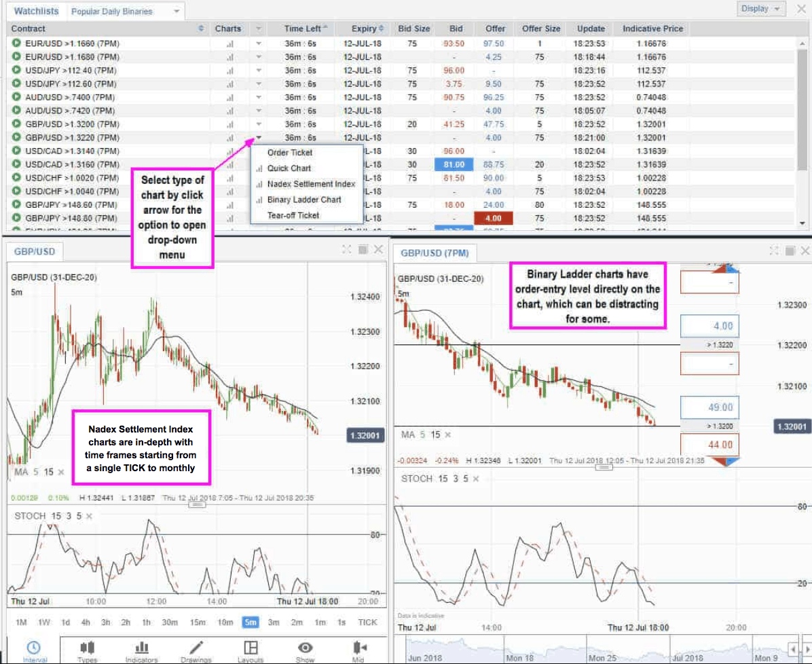Screen dimensions: 812x664
Task: Choose Nadex Settlement Index from menu
Action: pos(310,184)
